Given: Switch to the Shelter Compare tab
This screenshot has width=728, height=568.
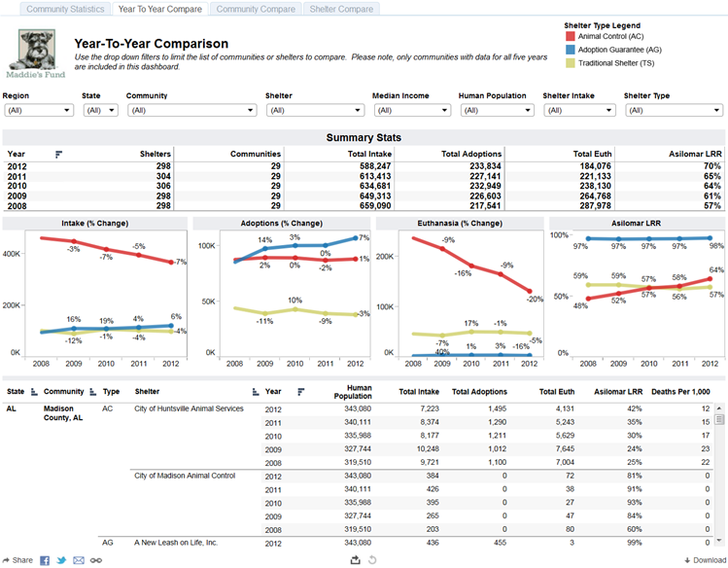Looking at the screenshot, I should (x=341, y=9).
